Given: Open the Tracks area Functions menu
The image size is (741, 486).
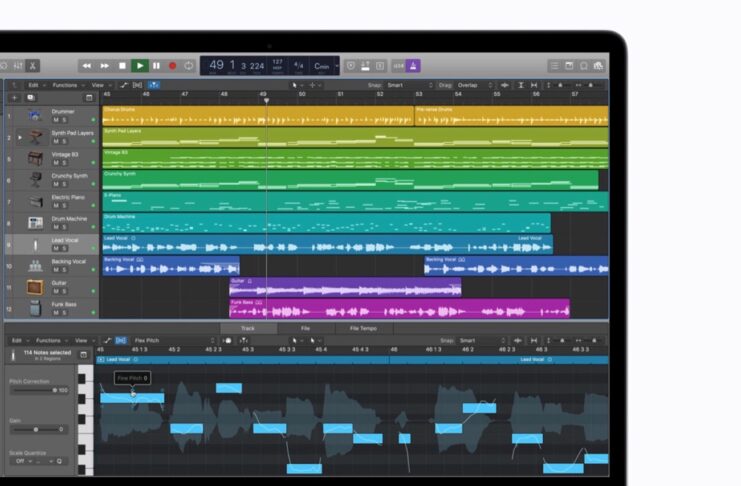Looking at the screenshot, I should (x=68, y=85).
